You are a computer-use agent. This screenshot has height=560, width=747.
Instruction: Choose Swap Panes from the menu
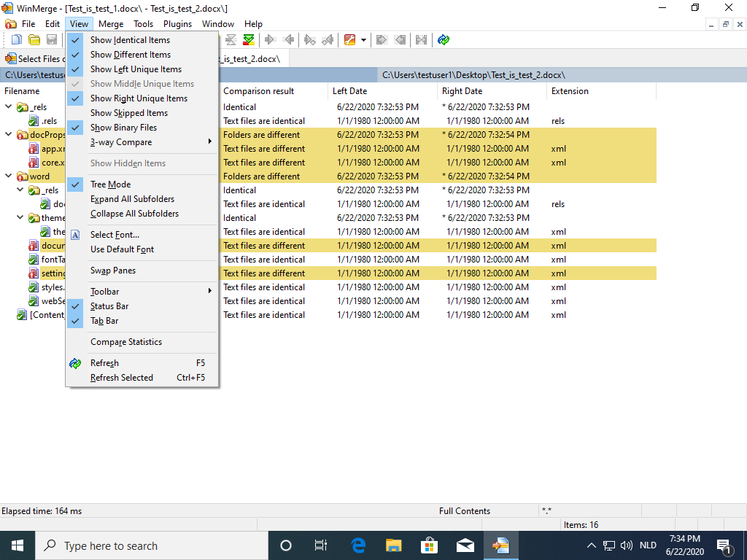click(142, 271)
